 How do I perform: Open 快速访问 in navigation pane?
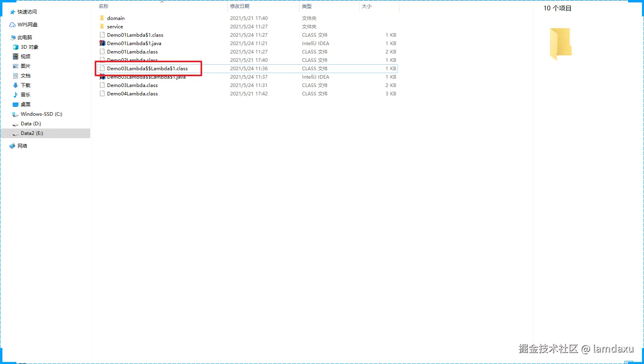click(27, 12)
